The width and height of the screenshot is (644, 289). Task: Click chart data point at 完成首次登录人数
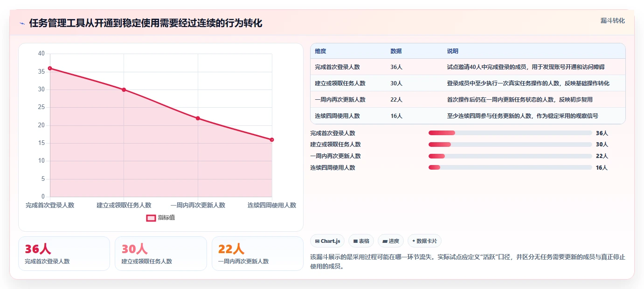coord(50,68)
